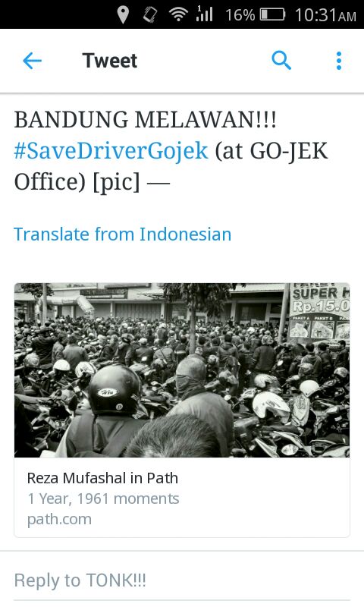
Task: Open the #SaveDriverGojek hashtag
Action: tap(111, 150)
